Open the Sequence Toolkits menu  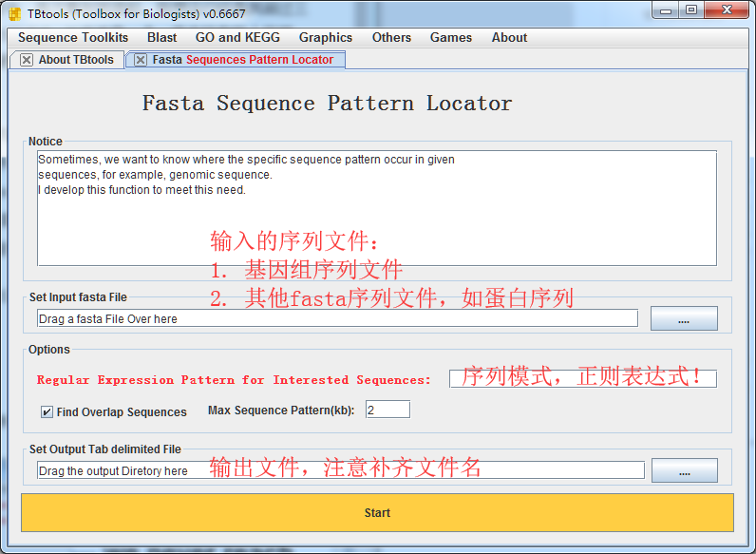point(73,38)
